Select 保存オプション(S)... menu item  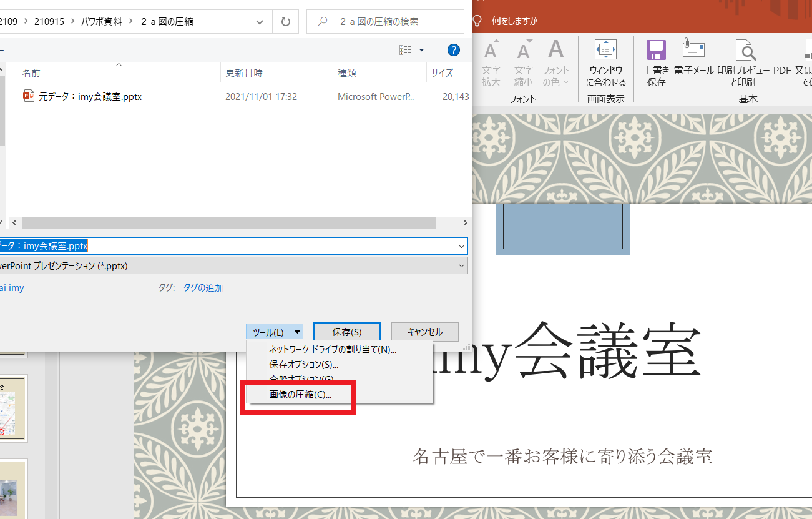[303, 364]
